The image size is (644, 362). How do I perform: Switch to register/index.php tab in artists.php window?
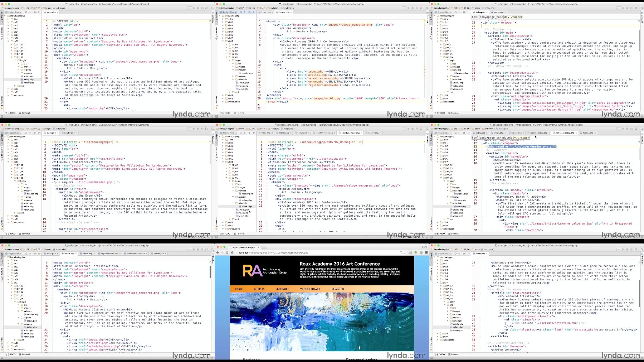109,254
